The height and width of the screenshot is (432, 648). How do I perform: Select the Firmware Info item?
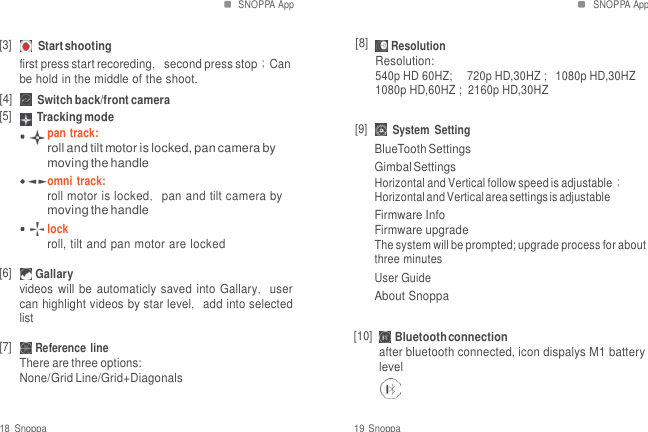410,215
